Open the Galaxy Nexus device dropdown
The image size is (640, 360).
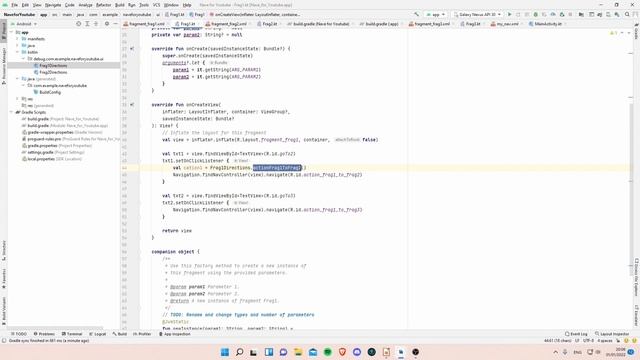click(x=477, y=14)
